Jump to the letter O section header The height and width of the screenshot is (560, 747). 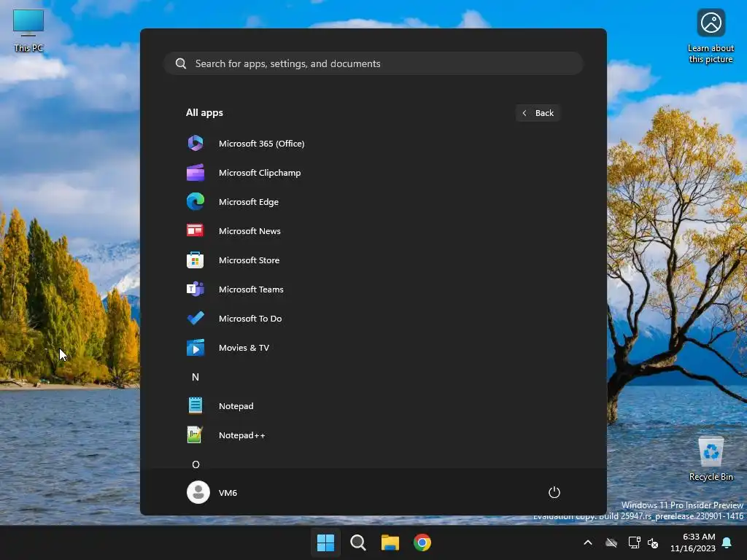pos(196,464)
